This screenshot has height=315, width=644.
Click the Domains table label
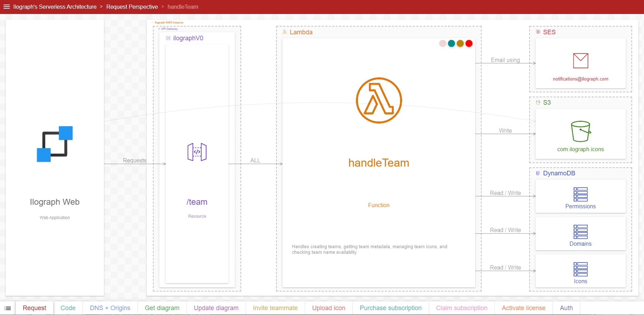click(x=580, y=244)
